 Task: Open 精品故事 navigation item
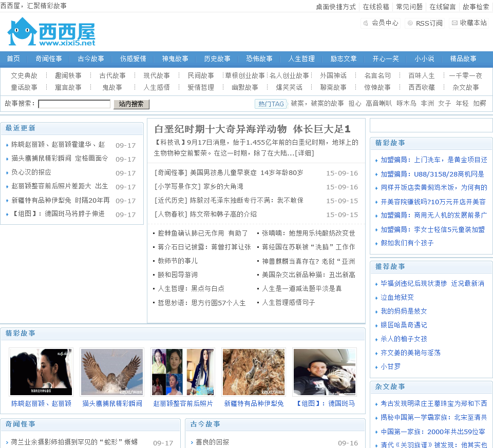tap(463, 59)
